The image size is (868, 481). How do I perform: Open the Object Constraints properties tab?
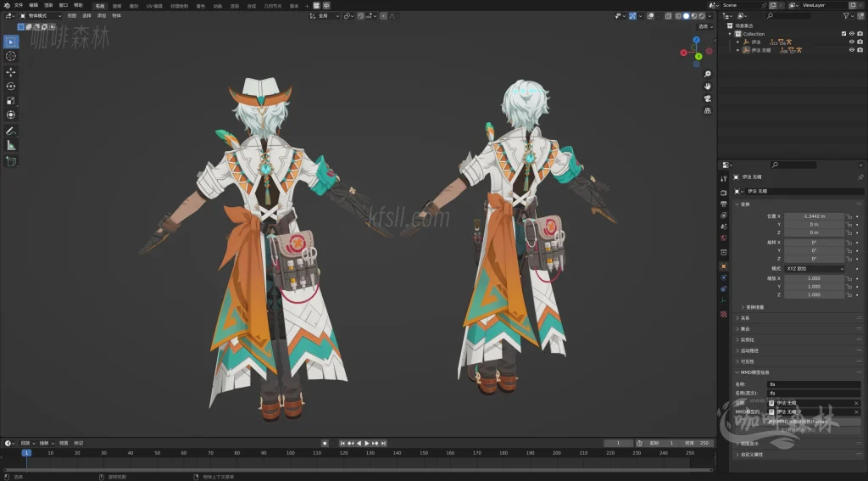(x=723, y=288)
